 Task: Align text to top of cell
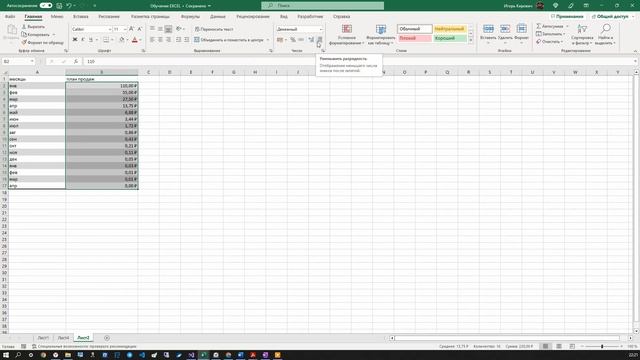click(152, 29)
